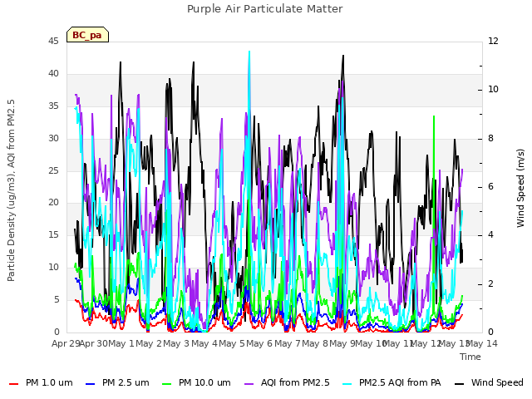The image size is (532, 399).
Task: Toggle the Wind Speed legend entry
Action: pos(489,383)
